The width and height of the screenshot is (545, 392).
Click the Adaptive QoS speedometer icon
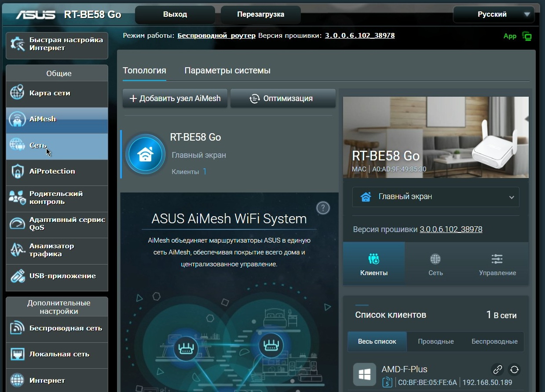point(18,224)
